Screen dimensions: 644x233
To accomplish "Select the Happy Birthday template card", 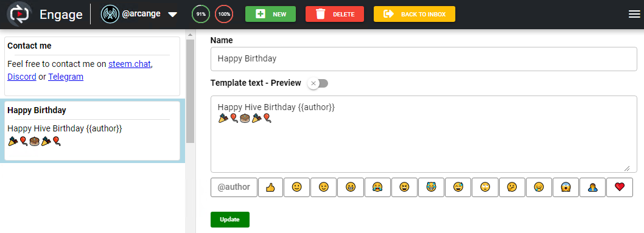I will 92,131.
